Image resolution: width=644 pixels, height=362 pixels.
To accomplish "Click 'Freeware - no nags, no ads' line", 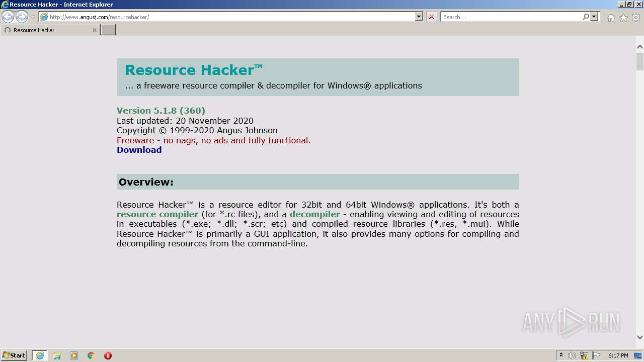I will coord(214,140).
